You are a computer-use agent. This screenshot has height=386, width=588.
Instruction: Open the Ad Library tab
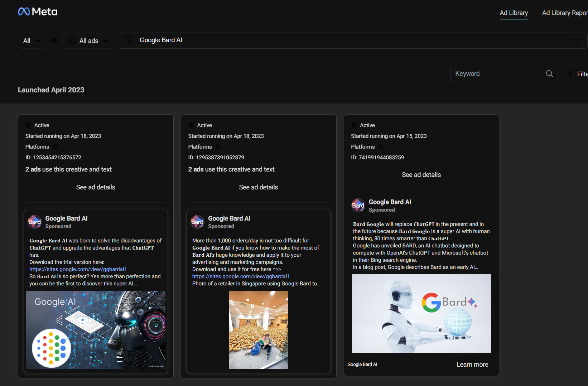pos(514,13)
